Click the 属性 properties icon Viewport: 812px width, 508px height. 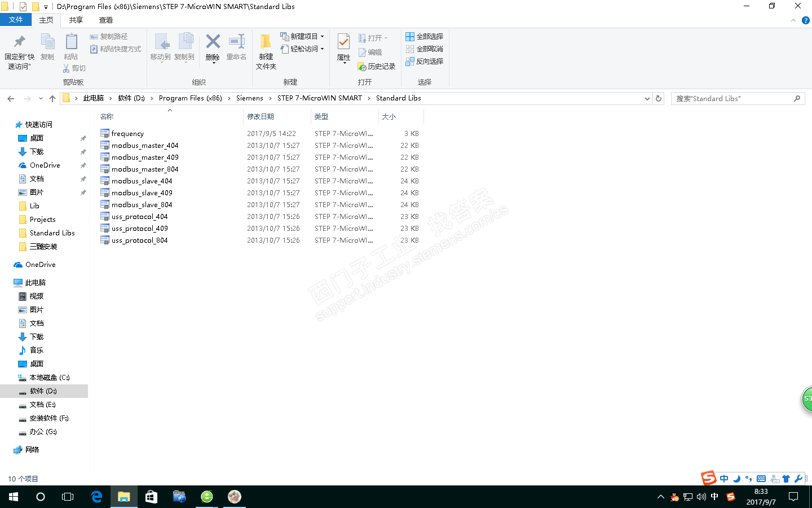point(343,42)
